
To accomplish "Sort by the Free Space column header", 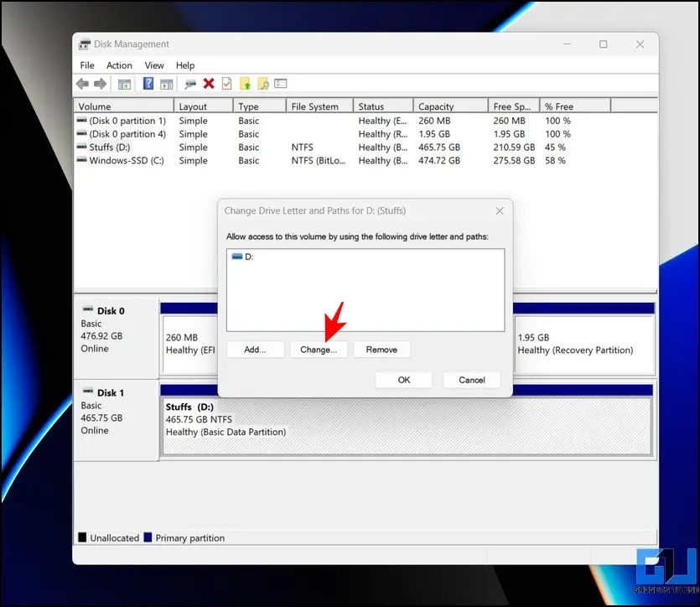I will click(514, 106).
